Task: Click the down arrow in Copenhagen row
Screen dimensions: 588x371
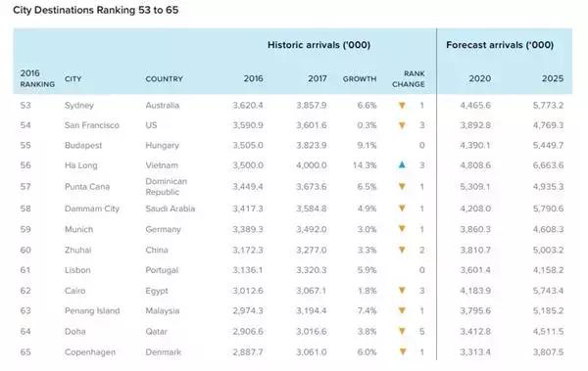Action: (403, 351)
